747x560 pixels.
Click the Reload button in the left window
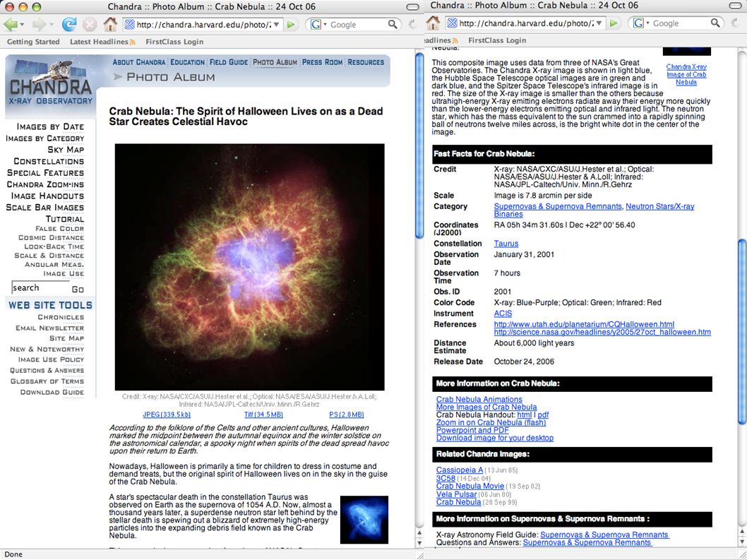pos(69,24)
